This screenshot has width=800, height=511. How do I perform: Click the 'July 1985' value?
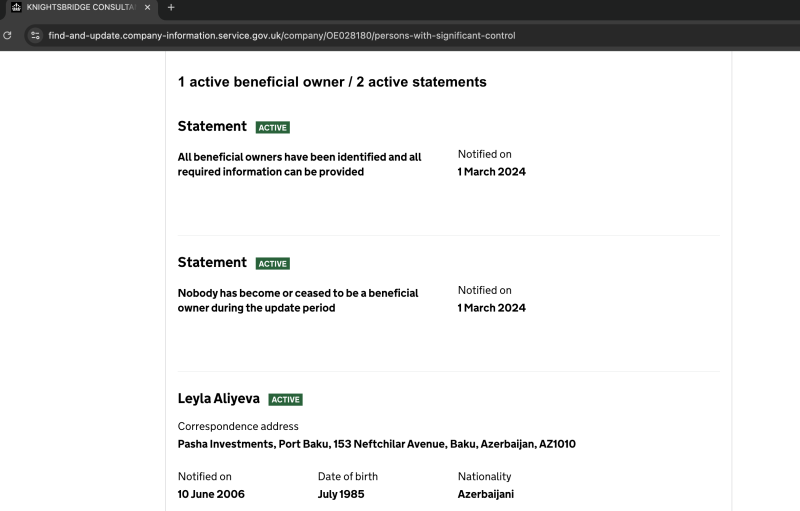pyautogui.click(x=341, y=494)
